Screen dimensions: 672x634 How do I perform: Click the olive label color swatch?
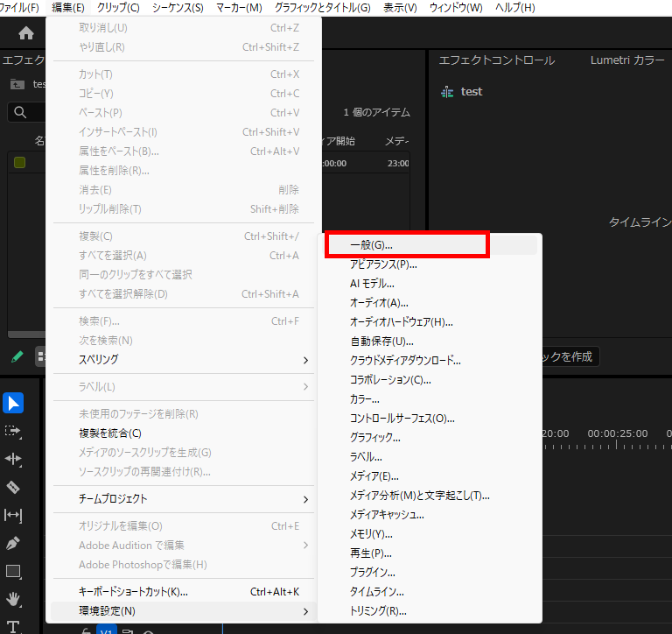click(x=20, y=163)
